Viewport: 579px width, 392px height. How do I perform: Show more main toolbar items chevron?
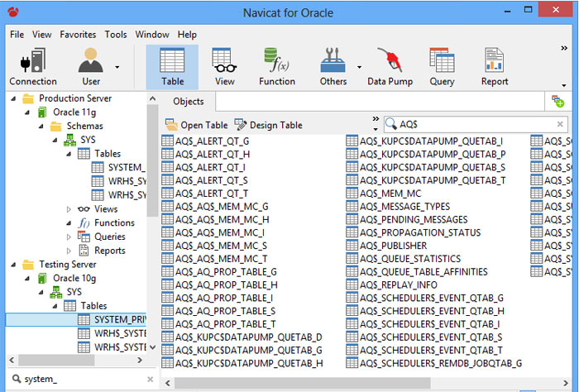(564, 48)
